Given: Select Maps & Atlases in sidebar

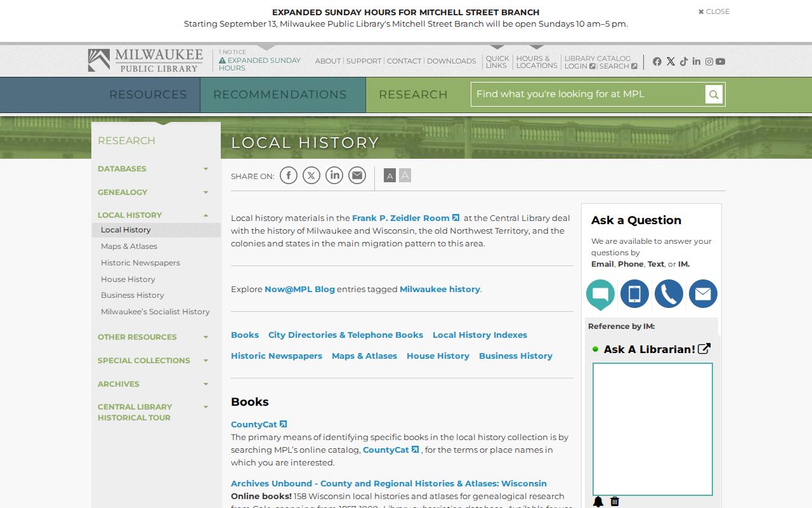Looking at the screenshot, I should pos(129,246).
